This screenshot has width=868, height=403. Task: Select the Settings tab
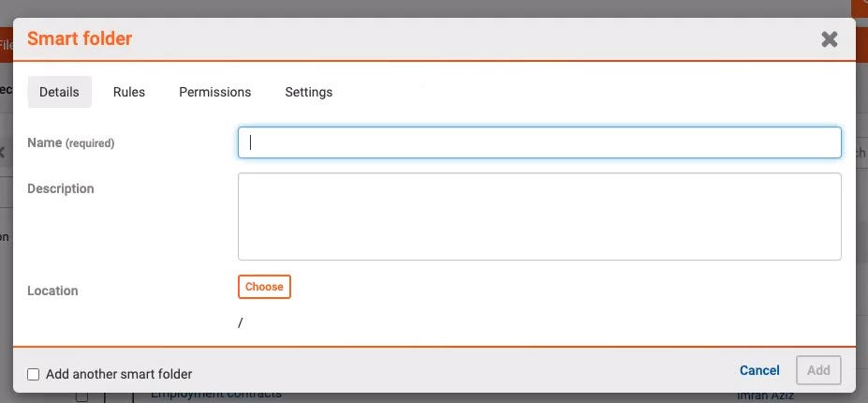[309, 92]
